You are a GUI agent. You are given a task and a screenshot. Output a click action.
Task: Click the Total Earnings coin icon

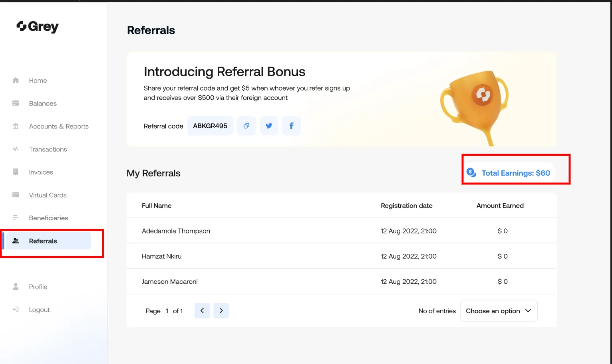471,173
